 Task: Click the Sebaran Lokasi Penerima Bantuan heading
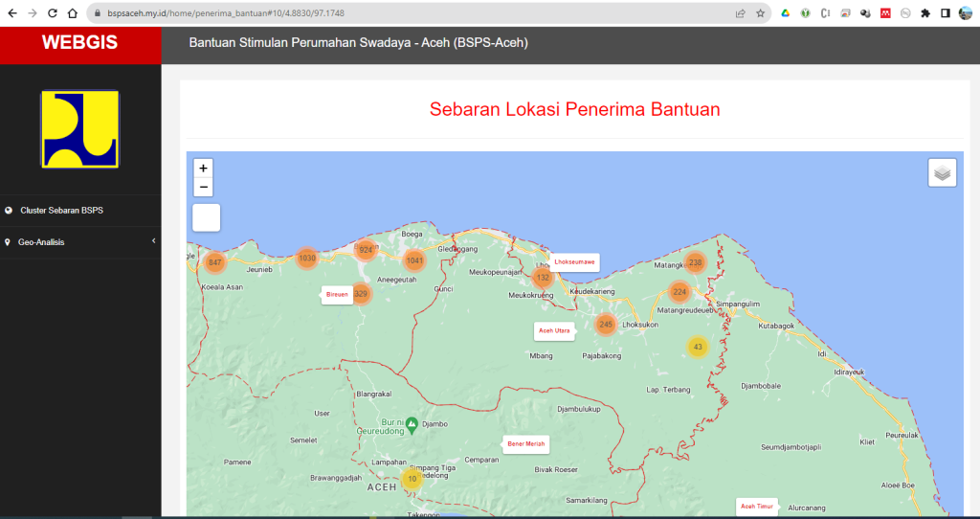(574, 109)
